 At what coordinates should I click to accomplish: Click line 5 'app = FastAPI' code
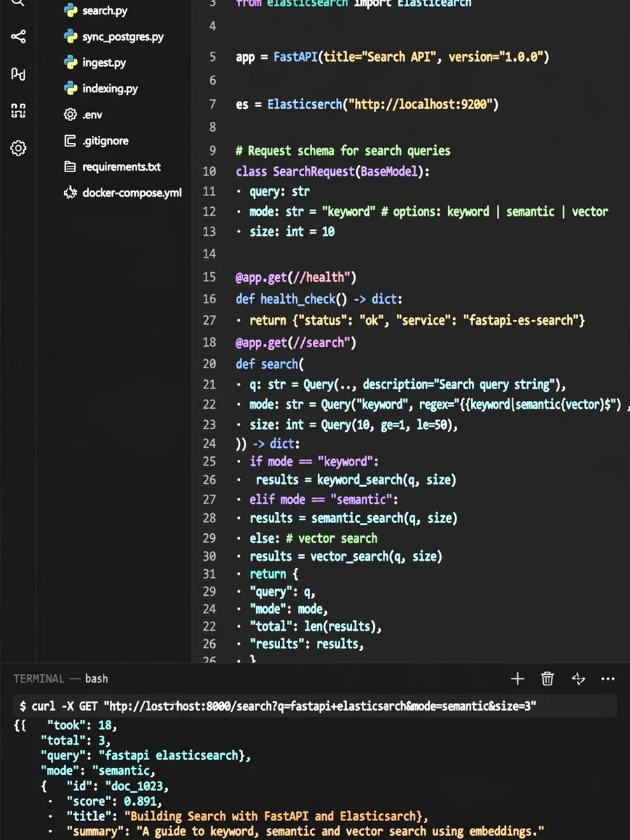coord(393,57)
